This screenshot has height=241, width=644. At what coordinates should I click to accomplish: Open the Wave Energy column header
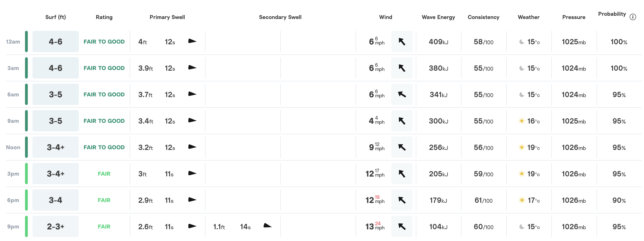pos(438,17)
